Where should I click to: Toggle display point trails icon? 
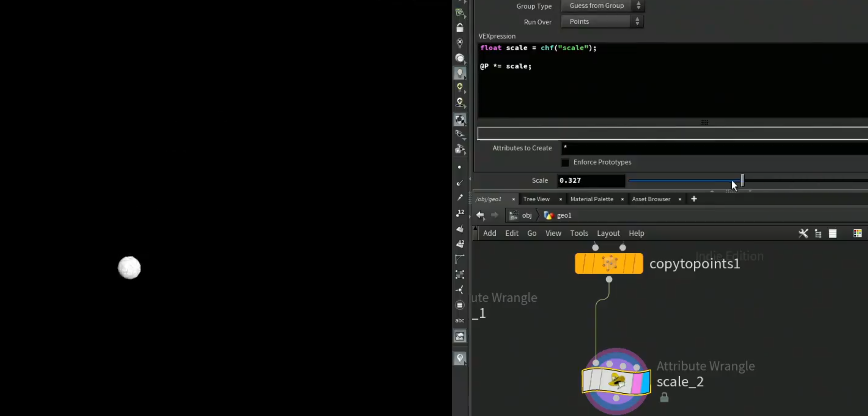(x=460, y=197)
